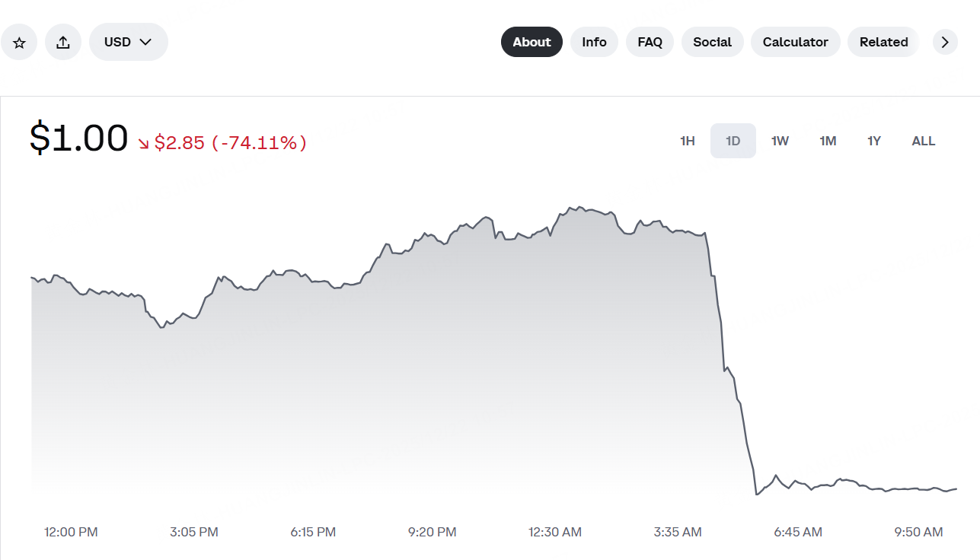
Task: Switch chart to 1M range
Action: [x=828, y=141]
